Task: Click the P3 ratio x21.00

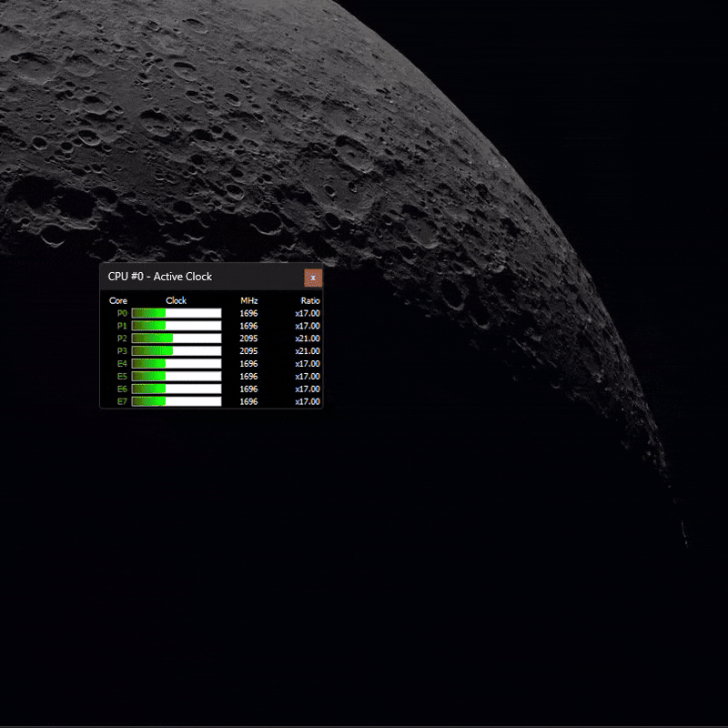Action: [308, 351]
